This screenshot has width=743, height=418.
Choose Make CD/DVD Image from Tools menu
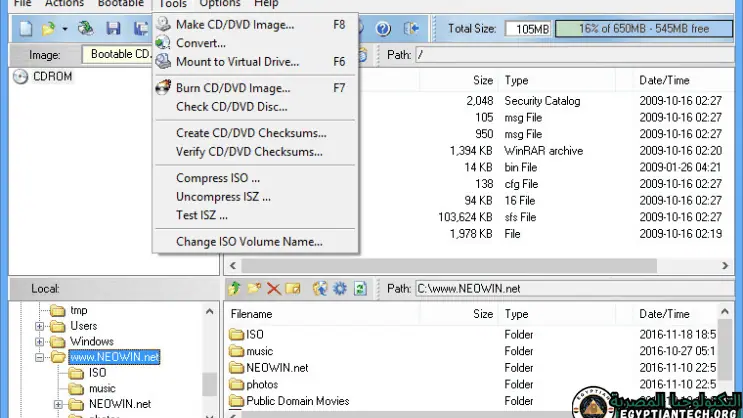[x=255, y=25]
